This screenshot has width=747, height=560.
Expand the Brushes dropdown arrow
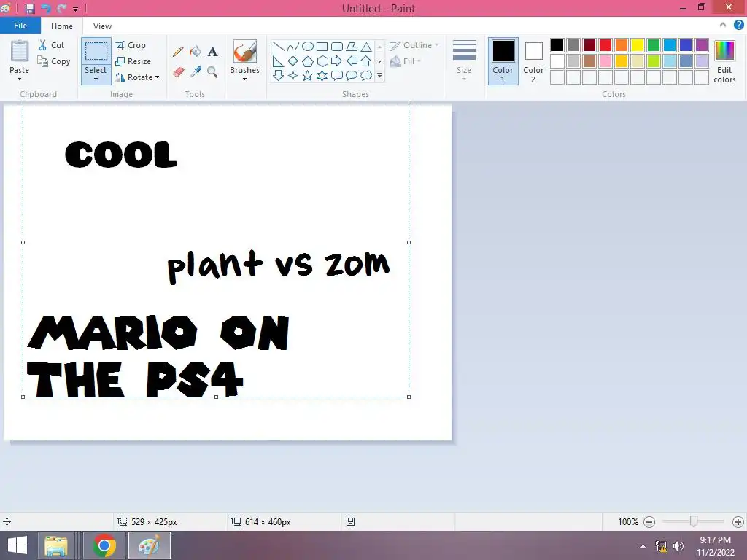(x=245, y=79)
